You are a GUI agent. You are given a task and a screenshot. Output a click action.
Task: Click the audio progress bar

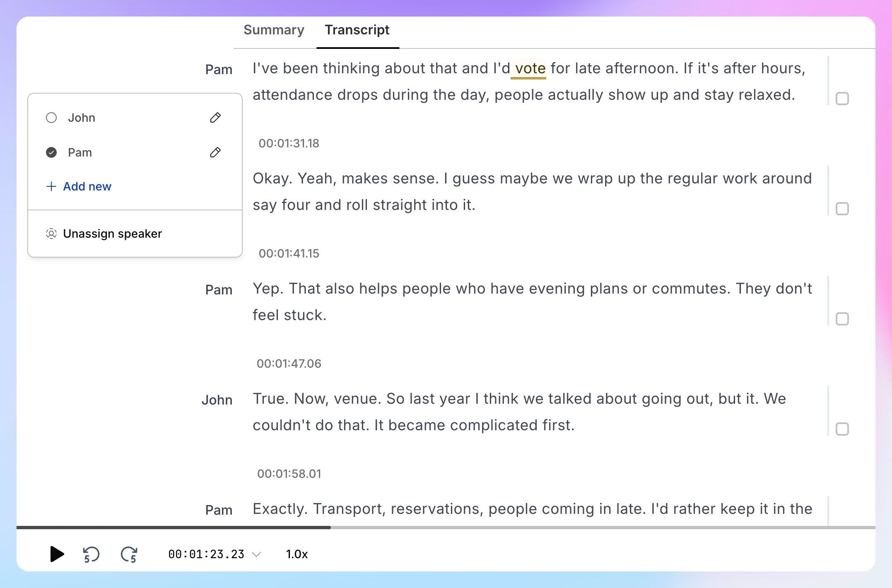click(x=446, y=528)
